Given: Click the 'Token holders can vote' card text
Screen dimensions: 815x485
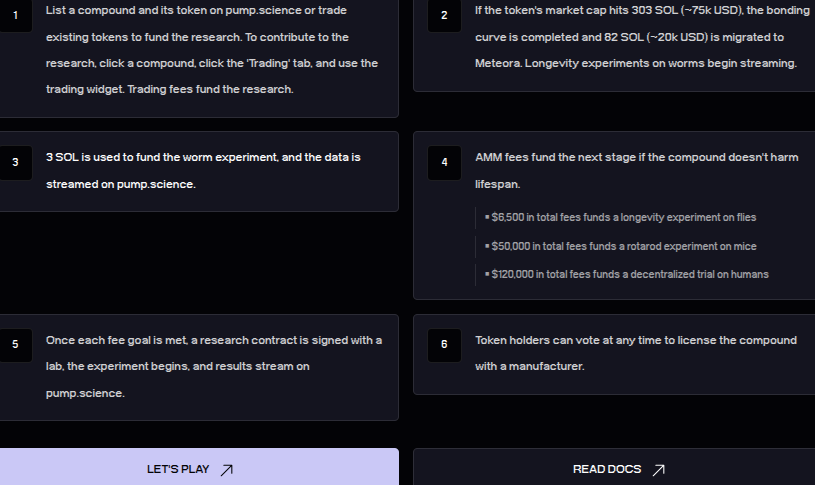Looking at the screenshot, I should [636, 353].
